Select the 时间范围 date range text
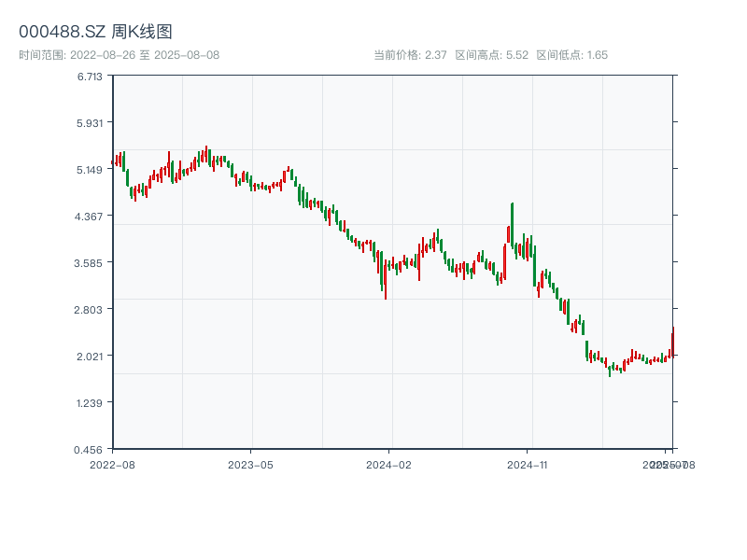This screenshot has height=560, width=747. (119, 55)
